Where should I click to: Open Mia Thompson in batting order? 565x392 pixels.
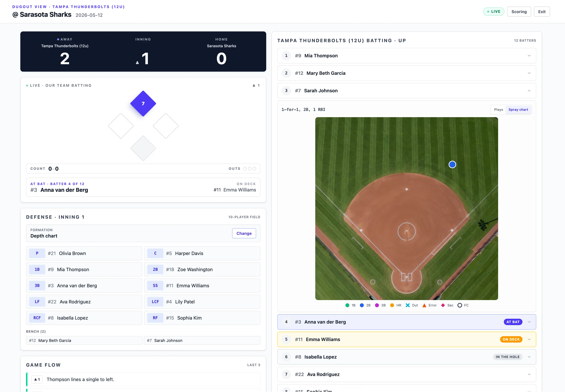pos(406,56)
